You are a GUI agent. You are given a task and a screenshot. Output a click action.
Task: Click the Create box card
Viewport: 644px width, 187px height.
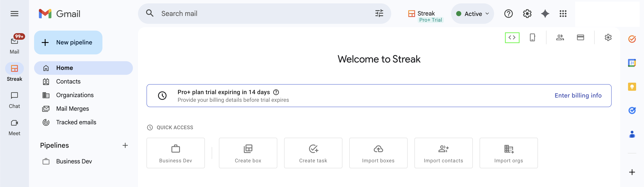pyautogui.click(x=248, y=153)
